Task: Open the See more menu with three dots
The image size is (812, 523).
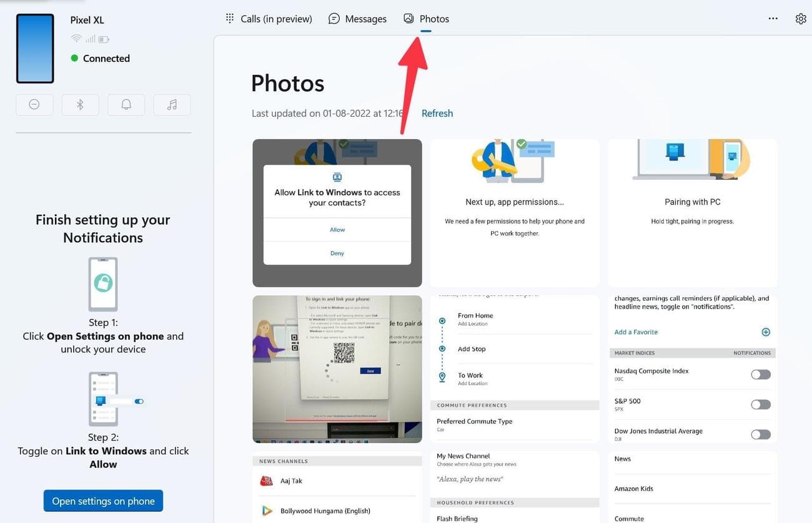Action: 773,18
